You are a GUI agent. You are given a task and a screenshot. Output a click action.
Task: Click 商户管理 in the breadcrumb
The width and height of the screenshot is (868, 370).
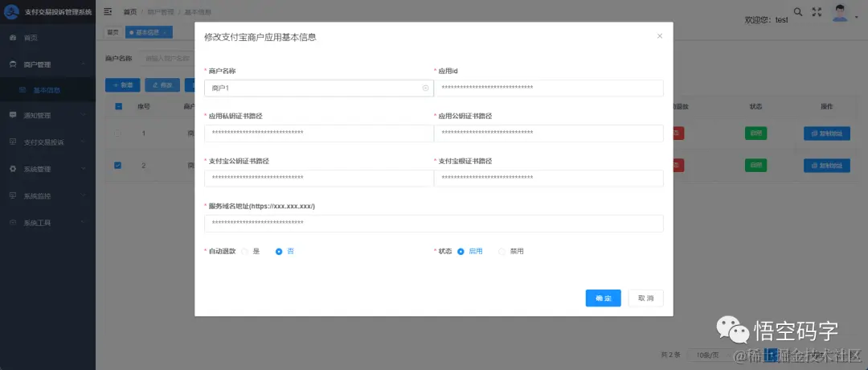coord(161,11)
